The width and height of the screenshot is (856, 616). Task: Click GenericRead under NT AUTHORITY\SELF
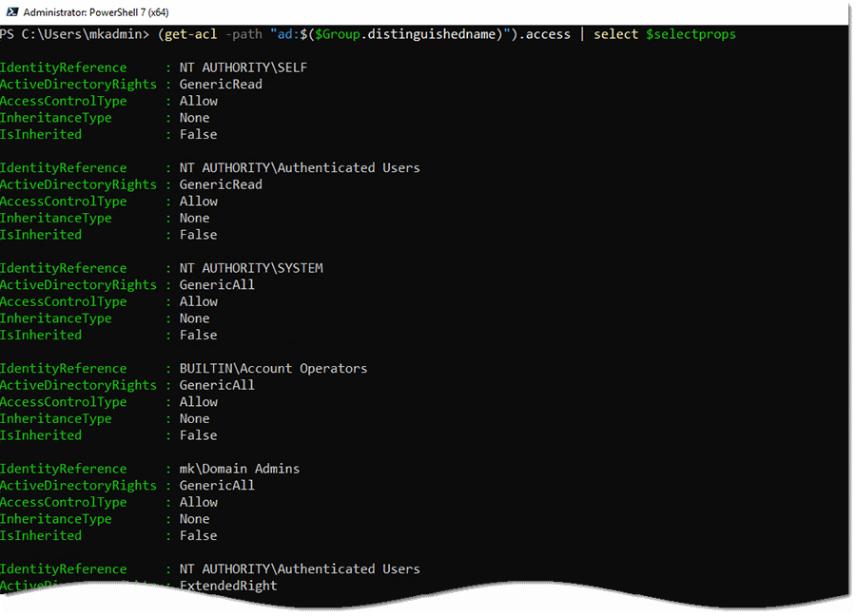tap(221, 85)
